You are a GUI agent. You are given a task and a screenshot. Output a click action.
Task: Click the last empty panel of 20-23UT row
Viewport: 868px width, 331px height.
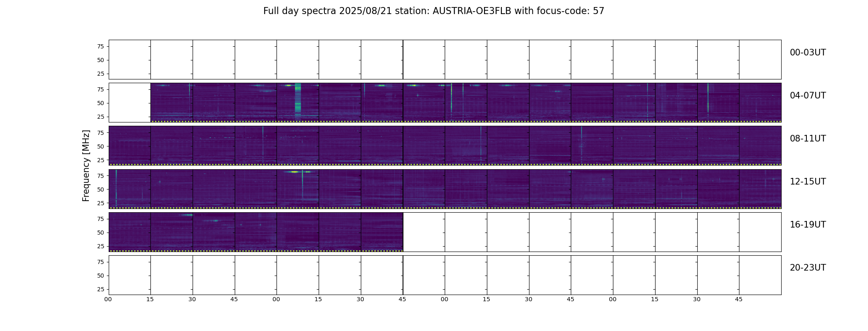point(760,275)
